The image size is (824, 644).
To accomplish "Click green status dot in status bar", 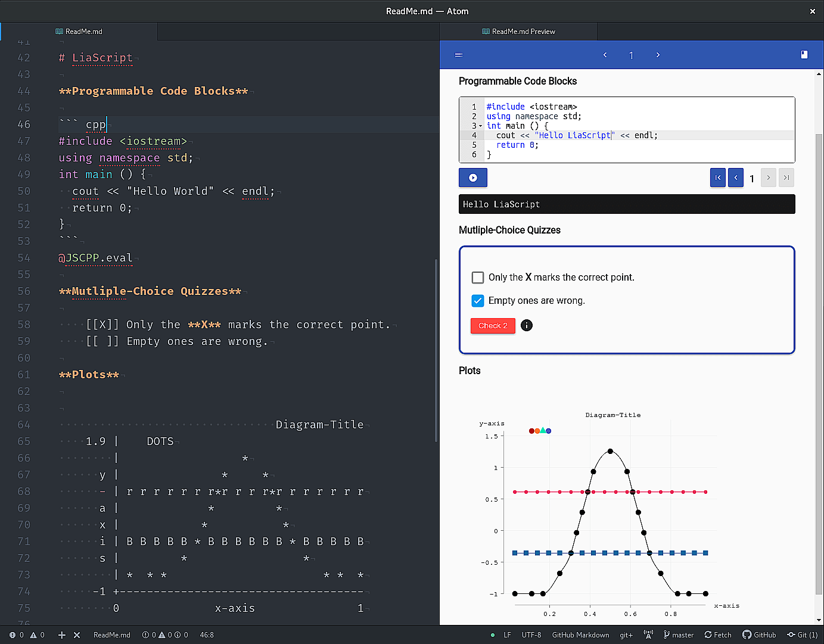I will (493, 635).
